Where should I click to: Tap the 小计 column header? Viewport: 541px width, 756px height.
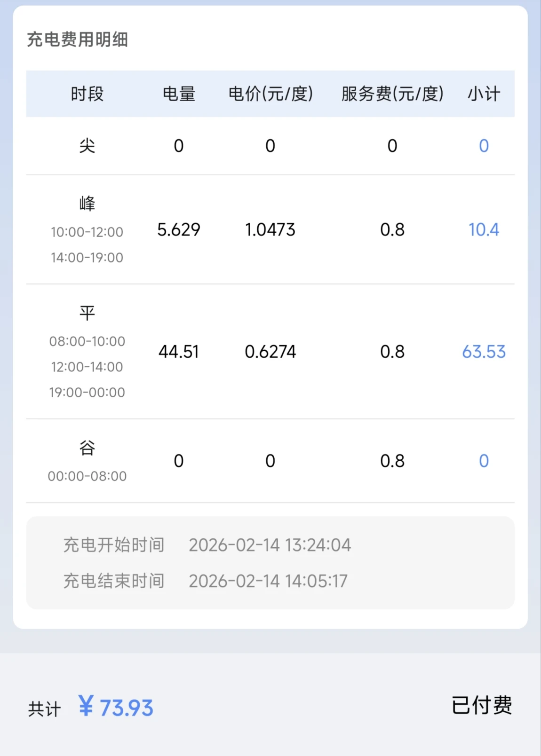(x=484, y=94)
